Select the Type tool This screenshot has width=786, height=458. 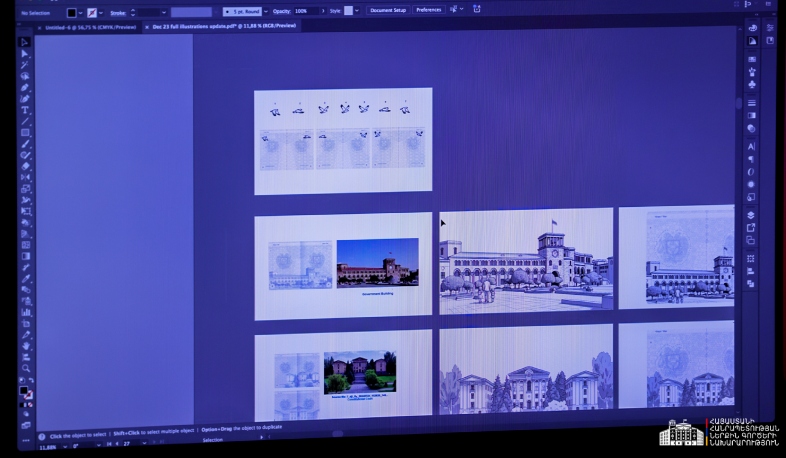[x=25, y=110]
